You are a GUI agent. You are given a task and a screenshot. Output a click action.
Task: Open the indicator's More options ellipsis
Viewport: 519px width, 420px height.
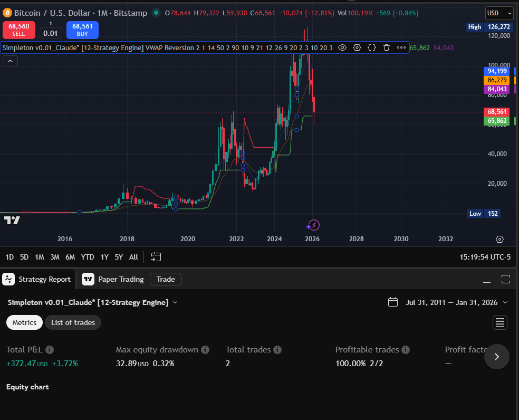401,47
